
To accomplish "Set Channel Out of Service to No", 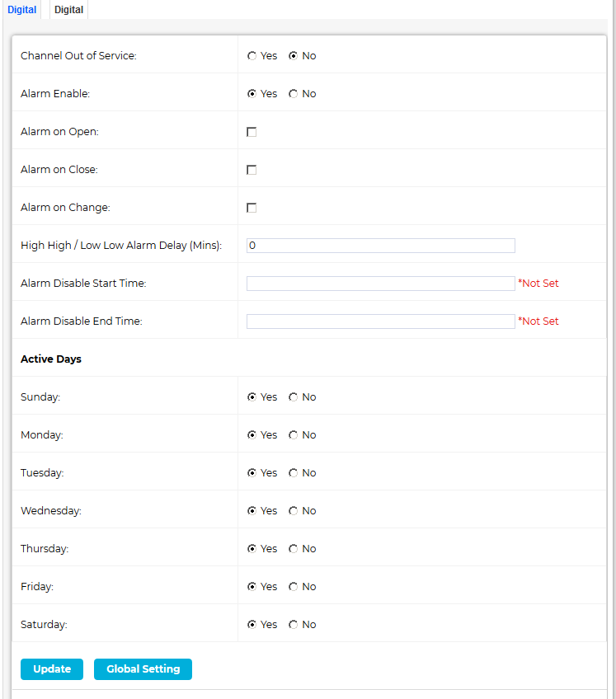I will coord(293,56).
